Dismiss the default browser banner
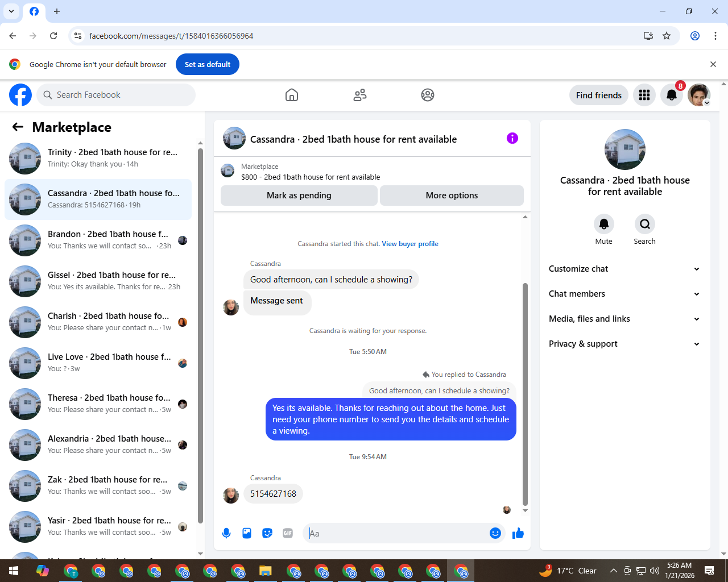The height and width of the screenshot is (582, 728). 713,64
